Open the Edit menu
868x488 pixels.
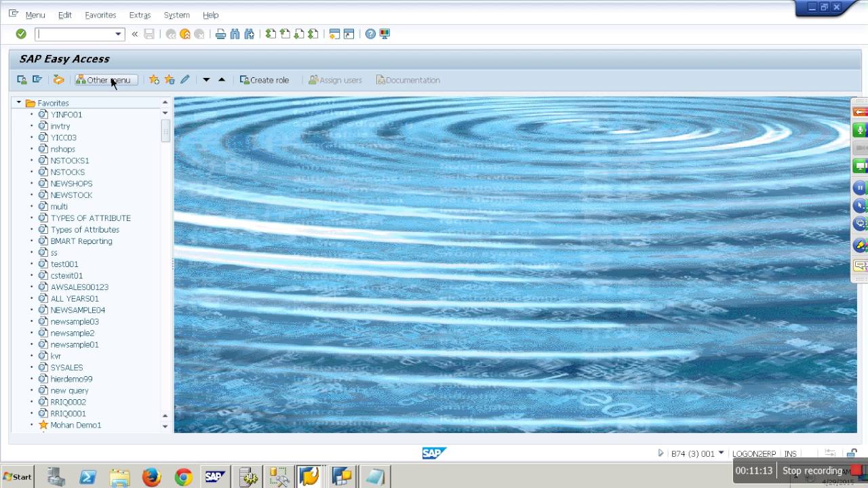click(64, 15)
